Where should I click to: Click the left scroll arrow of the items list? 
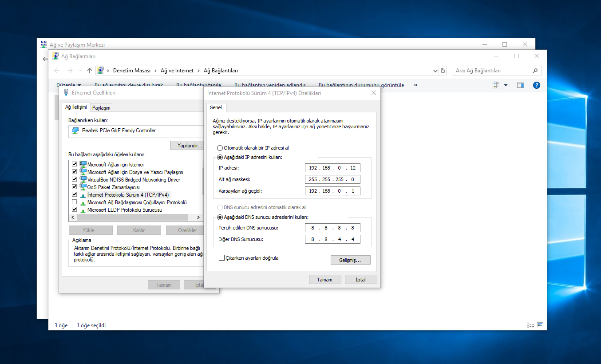(x=73, y=218)
